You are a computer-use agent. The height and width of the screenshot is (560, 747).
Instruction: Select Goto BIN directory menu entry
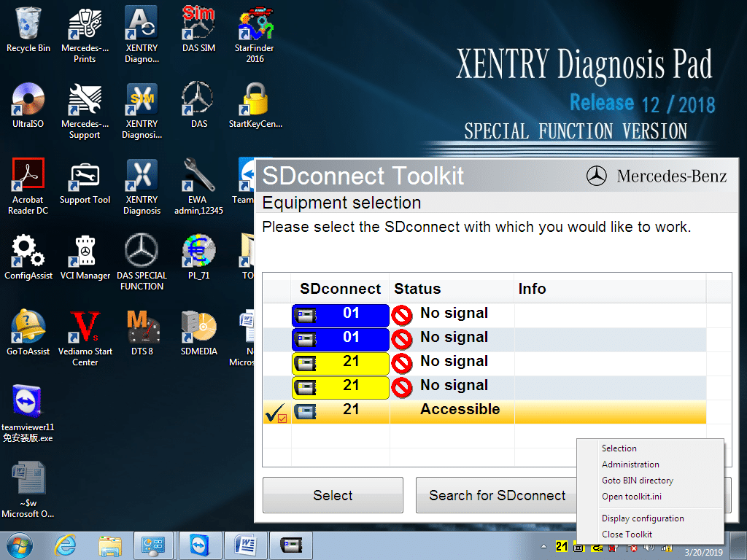coord(637,481)
